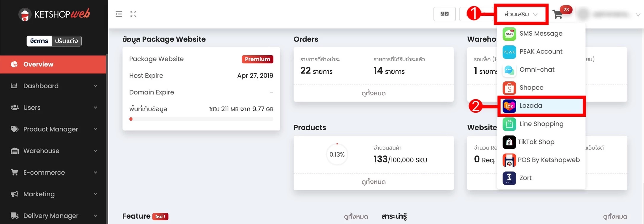Click the TikTok Shop app icon
The image size is (644, 224).
coord(509,142)
